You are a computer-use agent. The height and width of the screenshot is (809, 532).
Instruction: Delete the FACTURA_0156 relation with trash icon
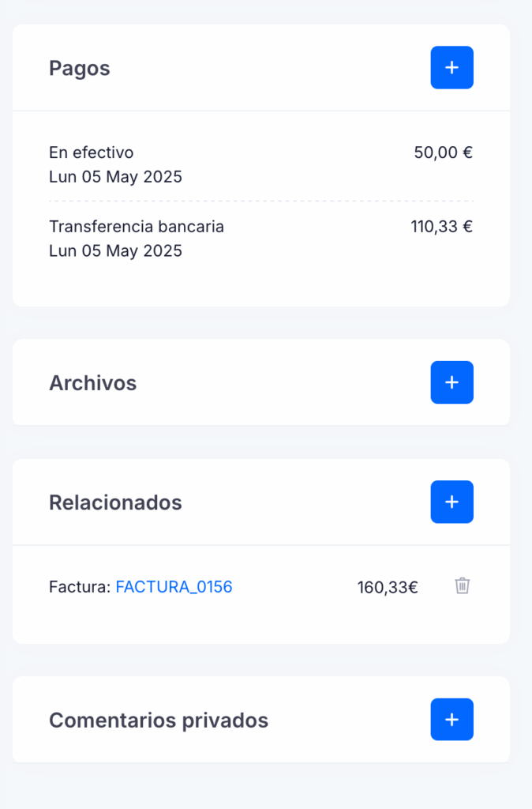pyautogui.click(x=462, y=586)
